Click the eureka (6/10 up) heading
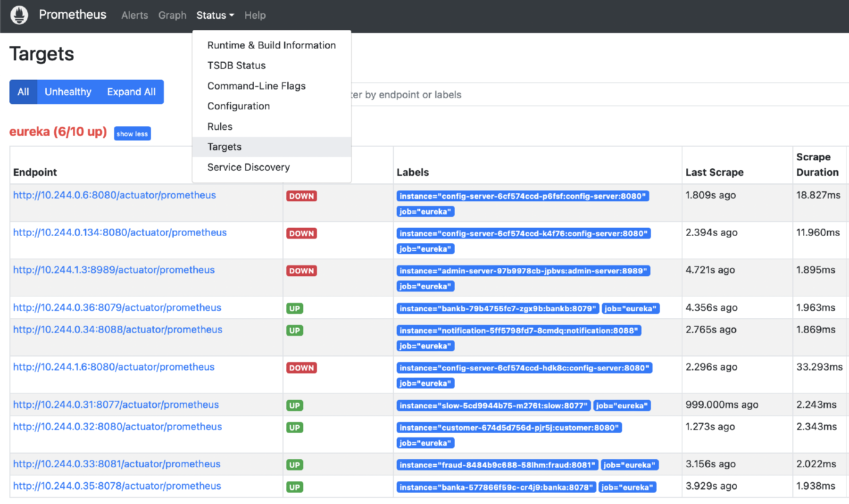This screenshot has width=849, height=504. coord(58,132)
